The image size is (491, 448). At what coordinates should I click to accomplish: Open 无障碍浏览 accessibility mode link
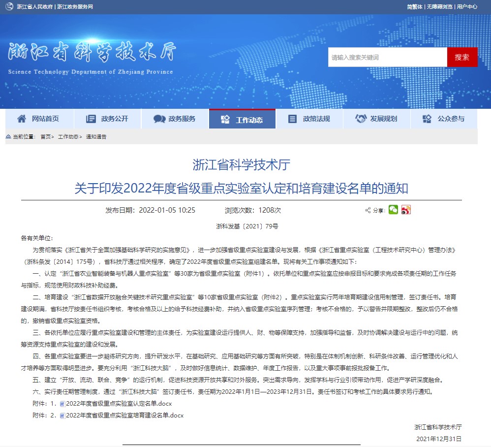(440, 6)
